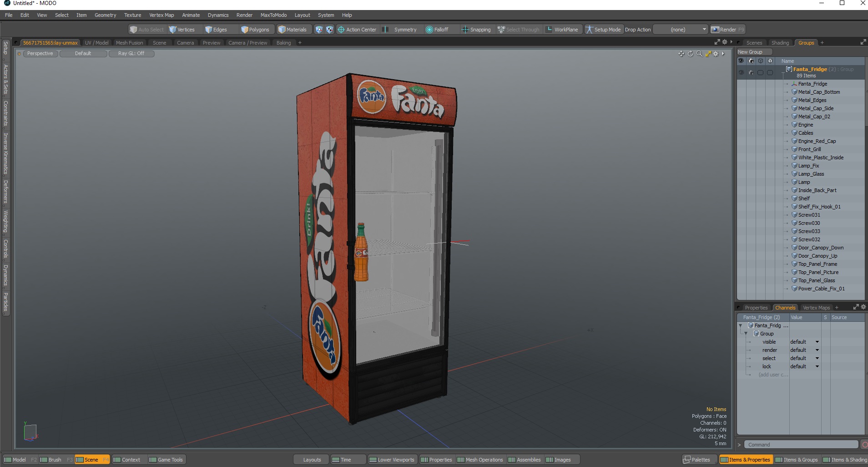This screenshot has width=868, height=467.
Task: Open the Mesh Fusion viewport tab
Action: (129, 43)
